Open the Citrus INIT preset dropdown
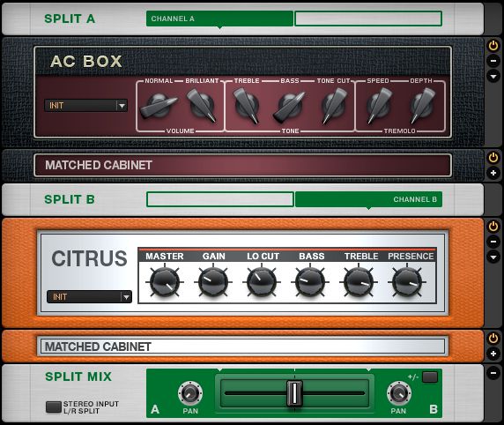 coord(89,296)
